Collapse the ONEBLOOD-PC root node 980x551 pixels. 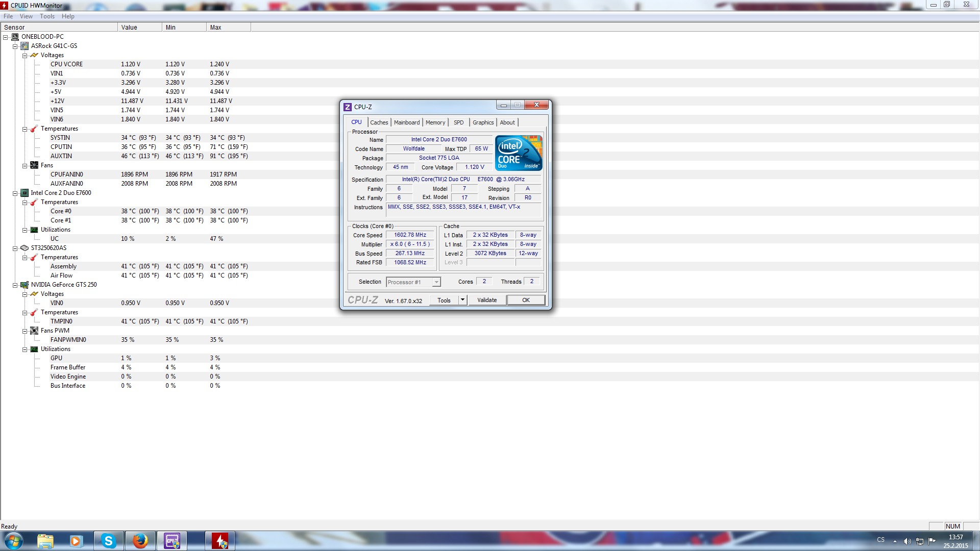tap(6, 37)
